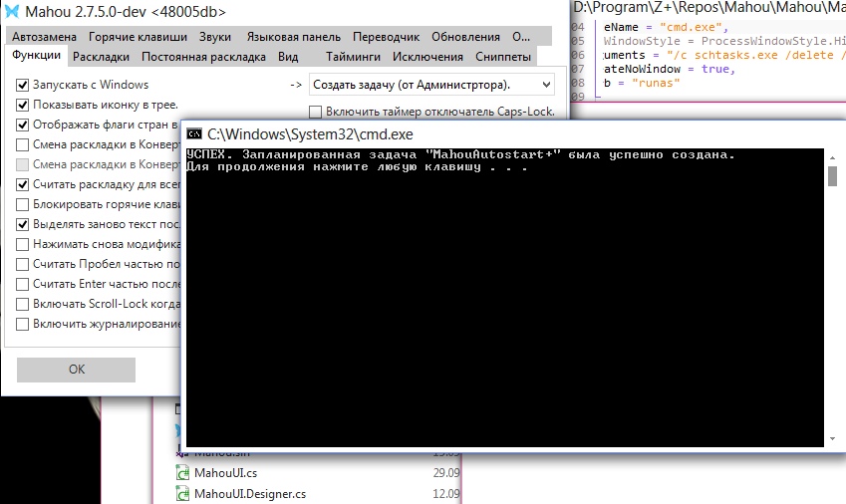This screenshot has height=504, width=846.
Task: Open the Обновления tab
Action: (x=465, y=37)
